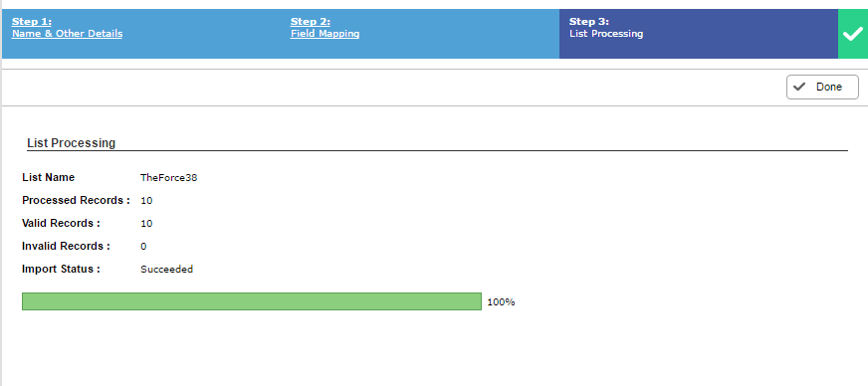This screenshot has width=868, height=386.
Task: Go back to Field Mapping
Action: coord(325,34)
